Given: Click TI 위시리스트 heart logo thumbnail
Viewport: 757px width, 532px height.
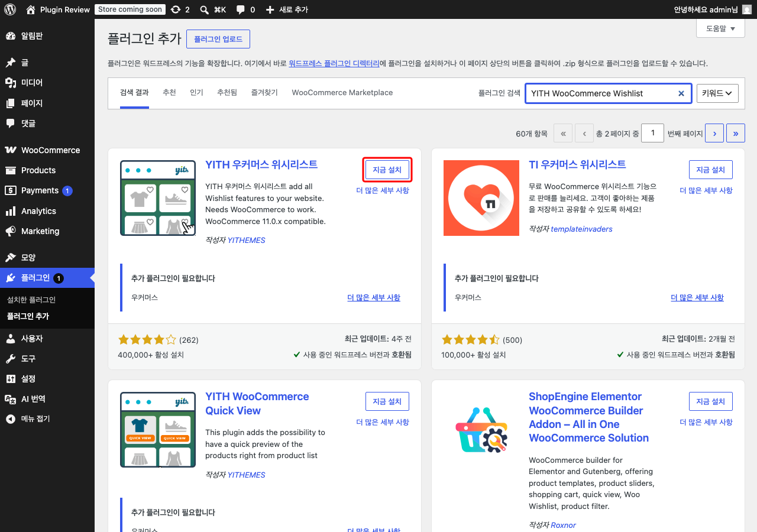Looking at the screenshot, I should pyautogui.click(x=481, y=198).
